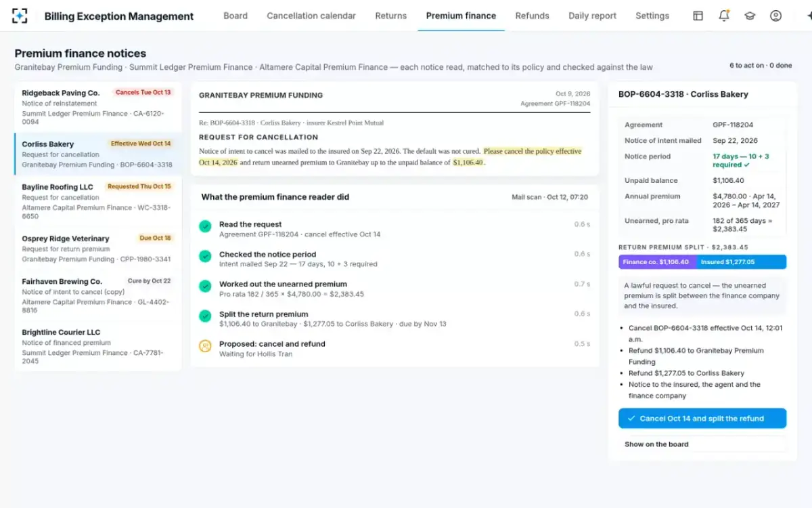This screenshot has width=812, height=508.
Task: Click 'Agreement GPF-118204' in letter header
Action: point(555,104)
